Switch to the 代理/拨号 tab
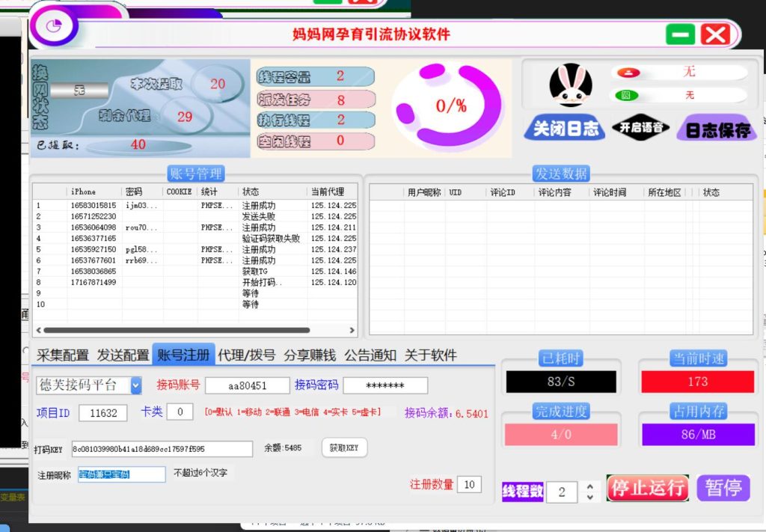 [x=245, y=355]
